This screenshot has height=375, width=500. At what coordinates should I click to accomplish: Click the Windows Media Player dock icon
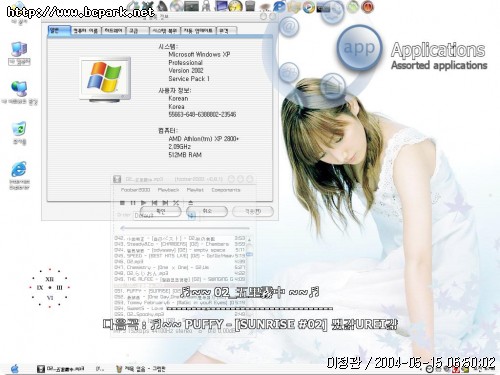tap(309, 7)
